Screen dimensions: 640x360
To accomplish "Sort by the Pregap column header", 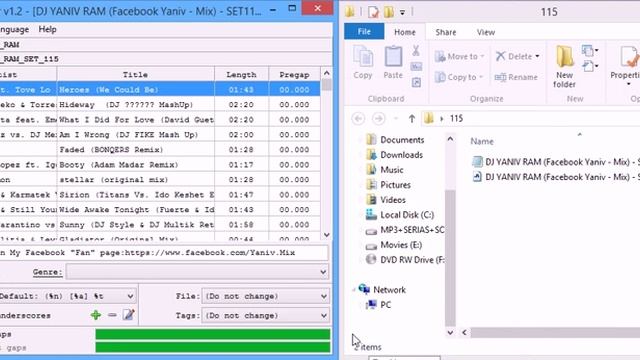I will click(x=294, y=75).
